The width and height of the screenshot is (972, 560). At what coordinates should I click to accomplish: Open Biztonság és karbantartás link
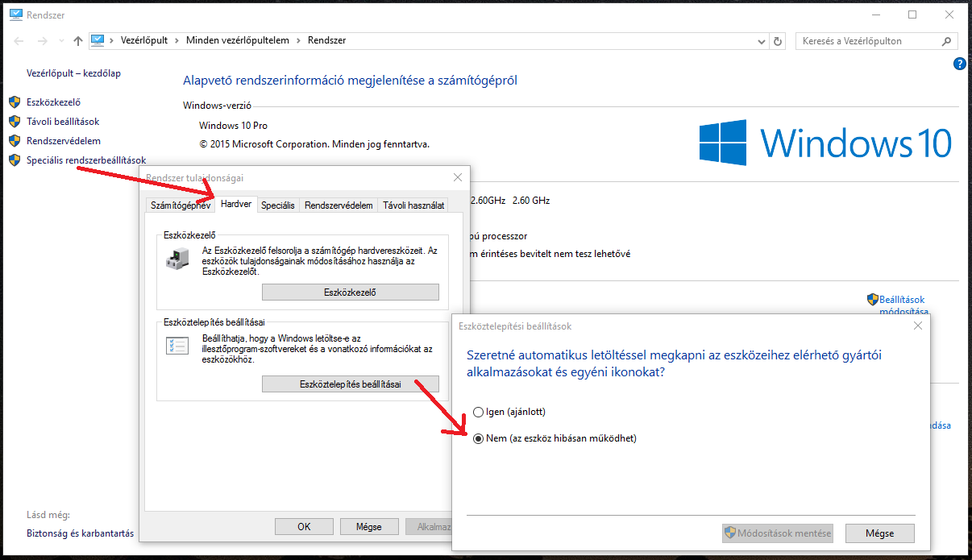pos(81,533)
